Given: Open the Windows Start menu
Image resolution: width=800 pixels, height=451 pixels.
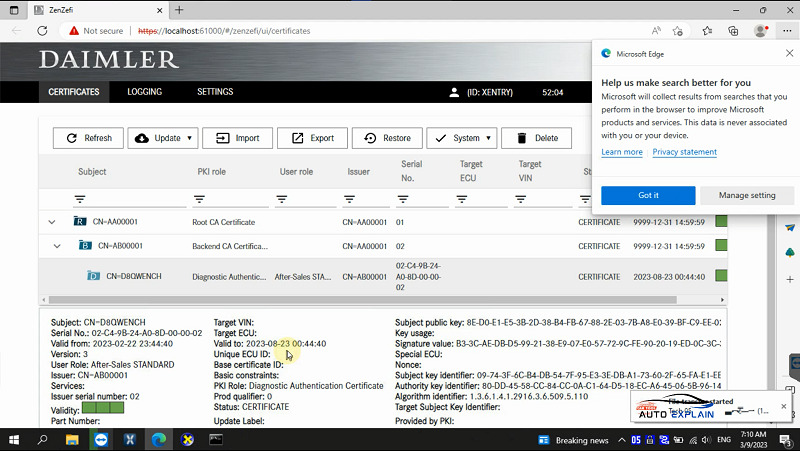Looking at the screenshot, I should tap(14, 439).
